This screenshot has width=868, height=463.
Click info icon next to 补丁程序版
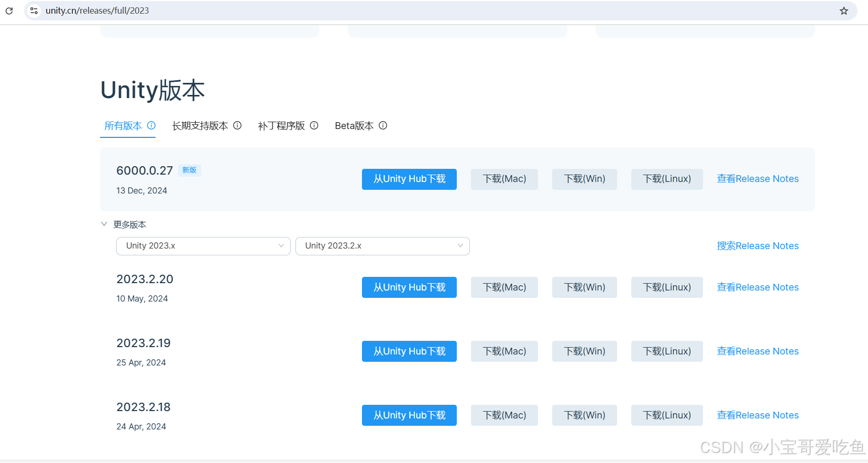tap(314, 125)
